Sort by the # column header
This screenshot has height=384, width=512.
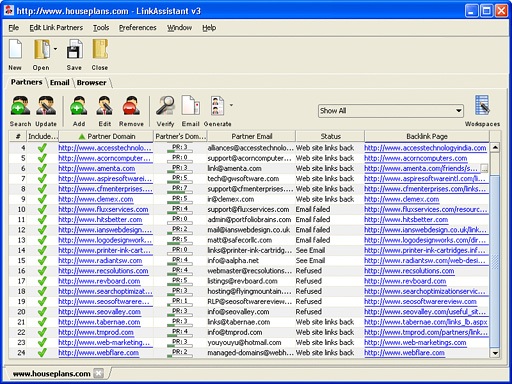18,136
